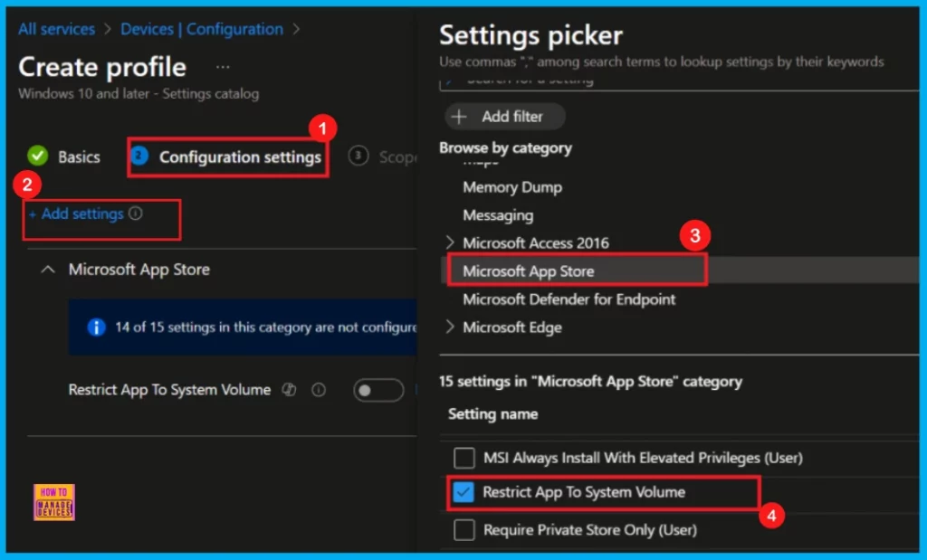Expand the Microsoft Access 2016 category

[450, 242]
